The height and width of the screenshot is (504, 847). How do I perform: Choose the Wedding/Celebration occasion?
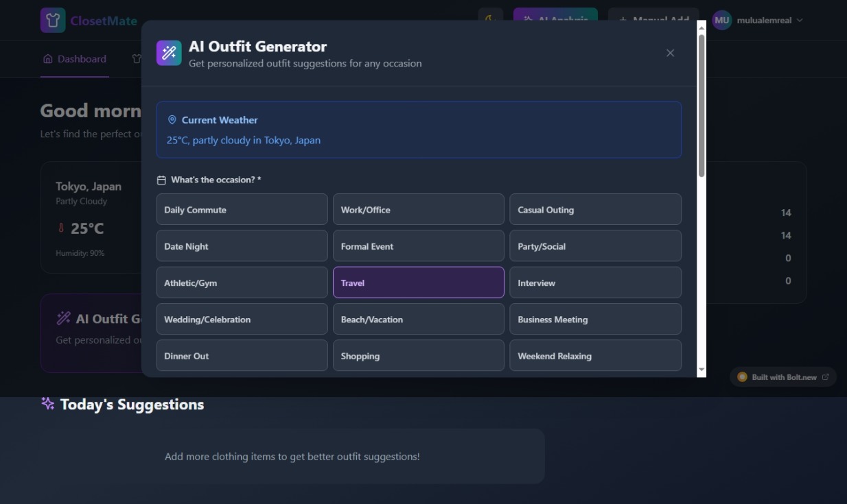click(x=242, y=319)
